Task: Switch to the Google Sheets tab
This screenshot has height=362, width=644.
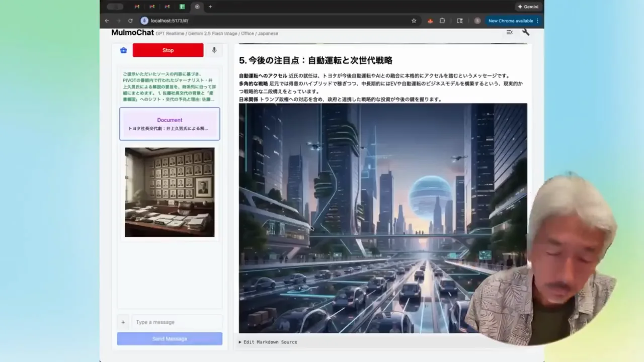Action: pyautogui.click(x=182, y=7)
